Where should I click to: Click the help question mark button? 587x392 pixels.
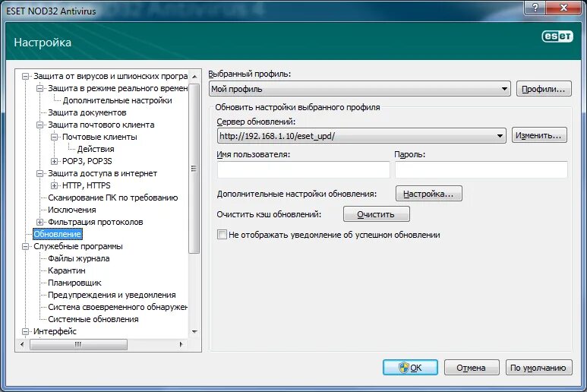[535, 8]
